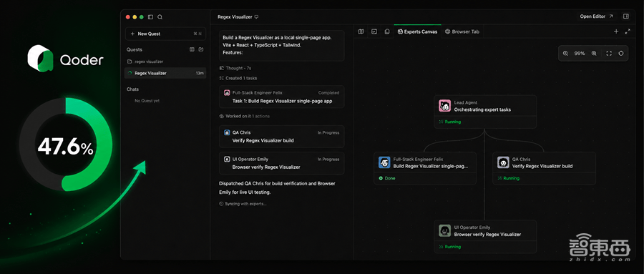Click the Build a Regex Visualizer prompt box
This screenshot has height=274, width=644.
tap(282, 45)
